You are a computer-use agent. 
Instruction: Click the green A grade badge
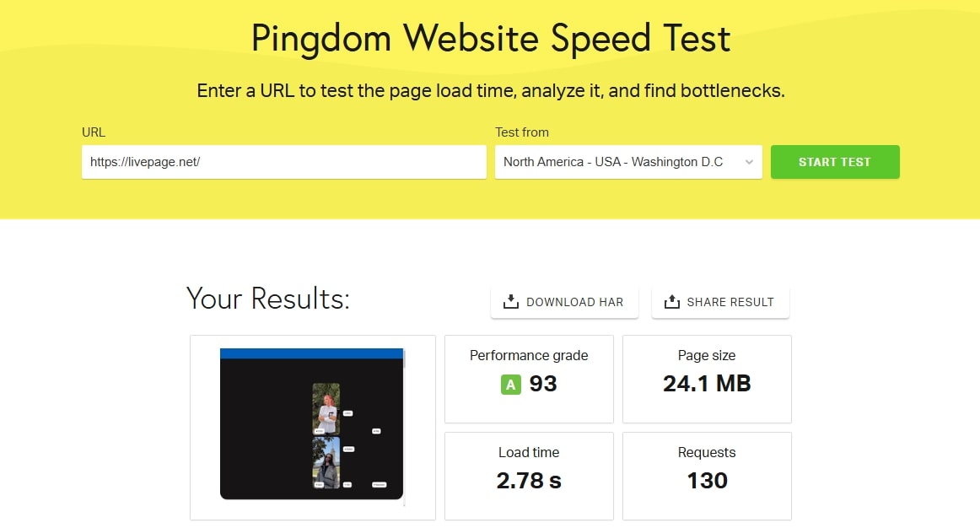pos(509,385)
